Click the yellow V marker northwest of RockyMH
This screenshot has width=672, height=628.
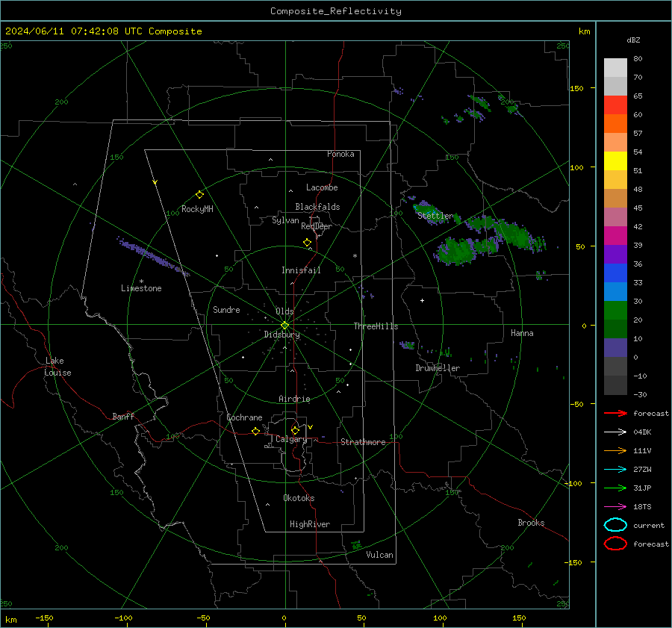click(155, 182)
